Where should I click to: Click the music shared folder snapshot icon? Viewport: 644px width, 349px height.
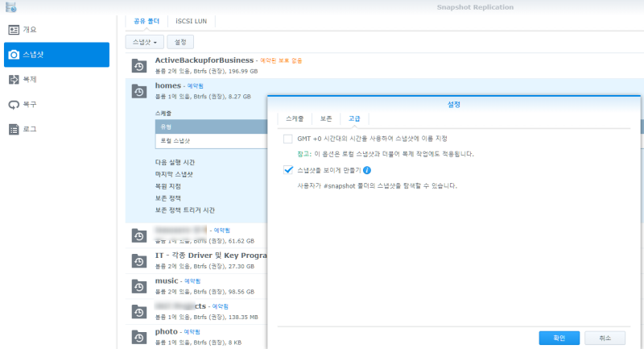139,286
